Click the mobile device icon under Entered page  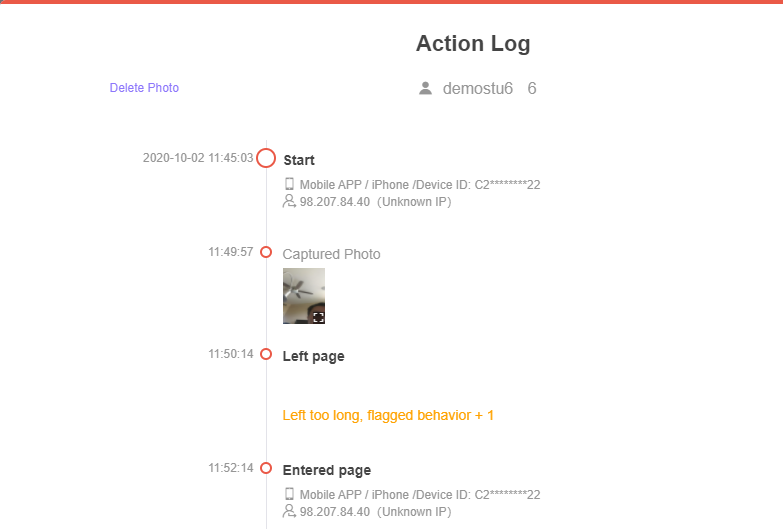pos(289,494)
